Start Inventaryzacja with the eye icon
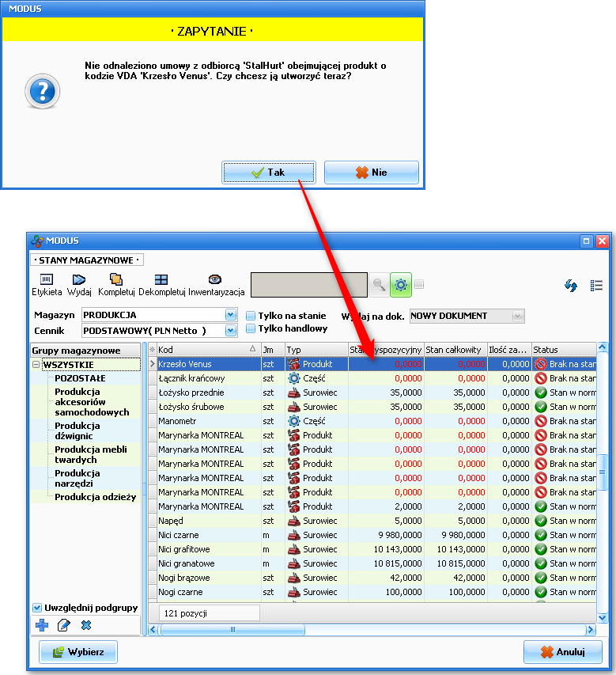The image size is (616, 675). (215, 279)
